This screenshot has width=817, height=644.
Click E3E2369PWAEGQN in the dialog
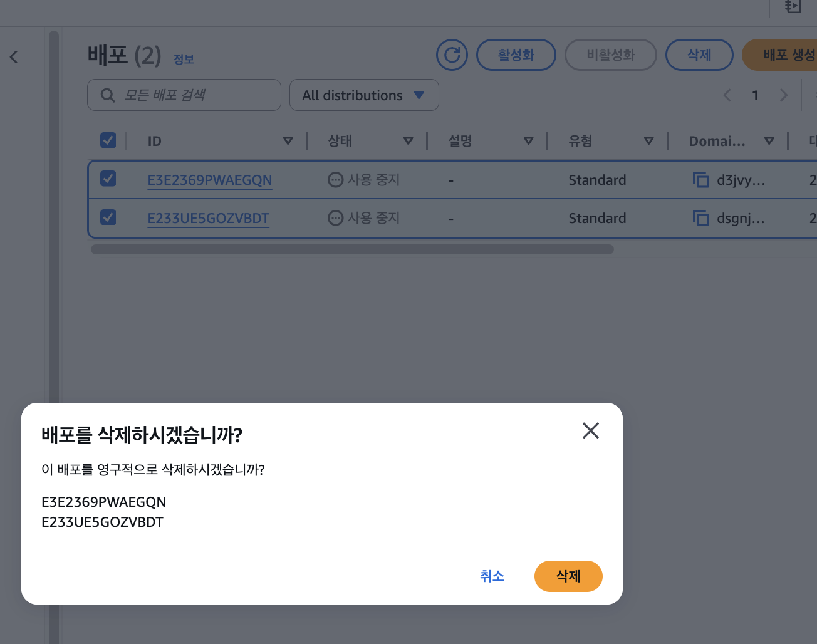(104, 502)
